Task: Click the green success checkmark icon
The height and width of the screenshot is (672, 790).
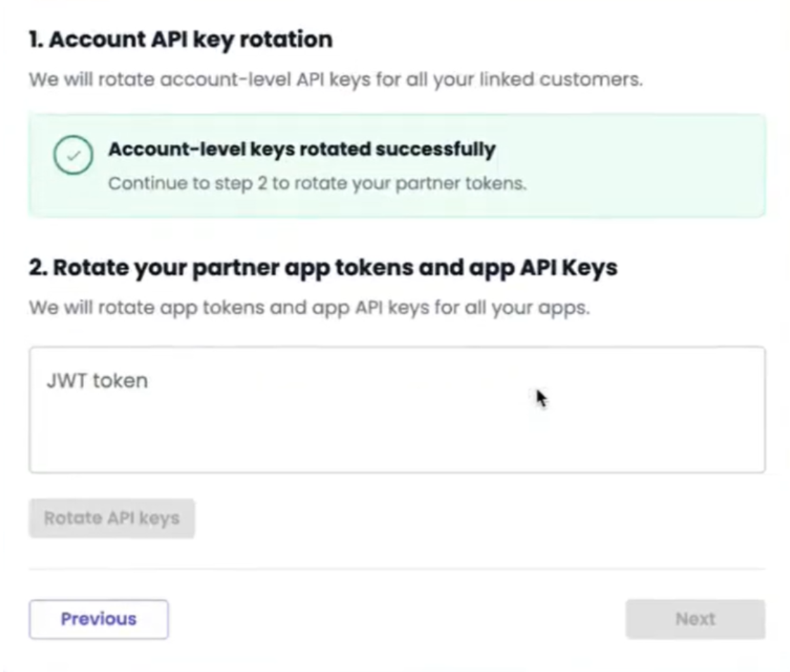Action: pos(73,155)
